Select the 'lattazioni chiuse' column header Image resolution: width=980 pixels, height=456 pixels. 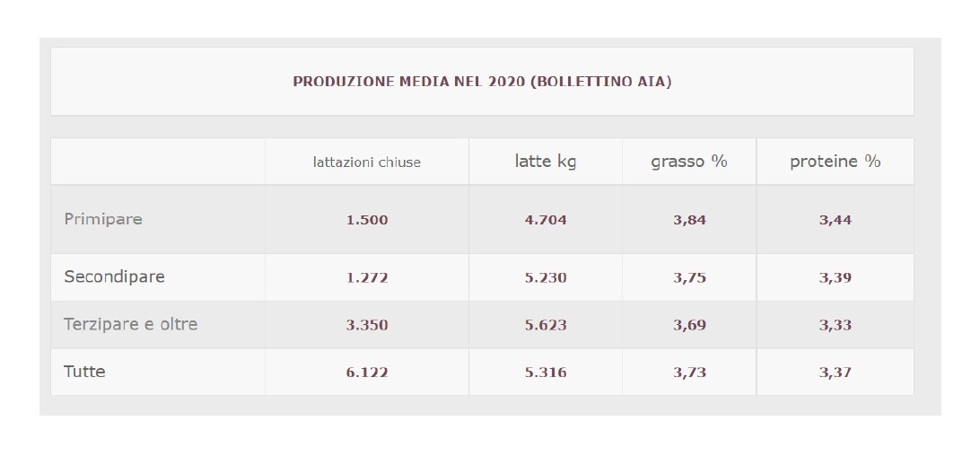pyautogui.click(x=367, y=162)
